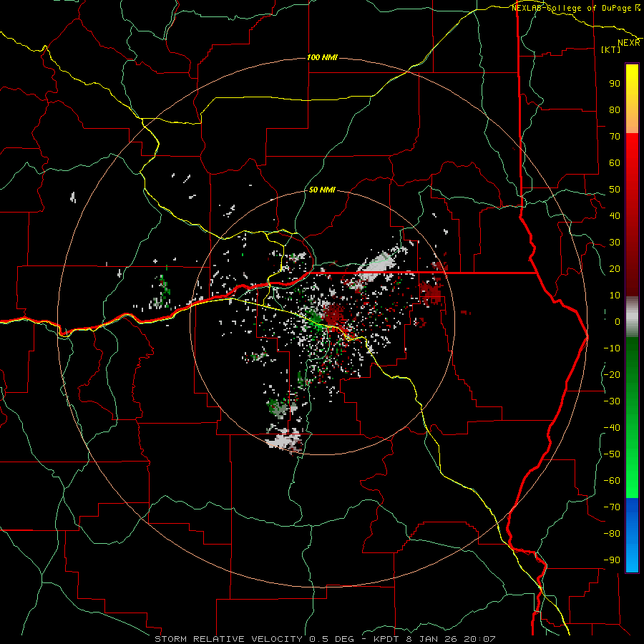Select the -70 value on velocity scale

pyautogui.click(x=612, y=507)
